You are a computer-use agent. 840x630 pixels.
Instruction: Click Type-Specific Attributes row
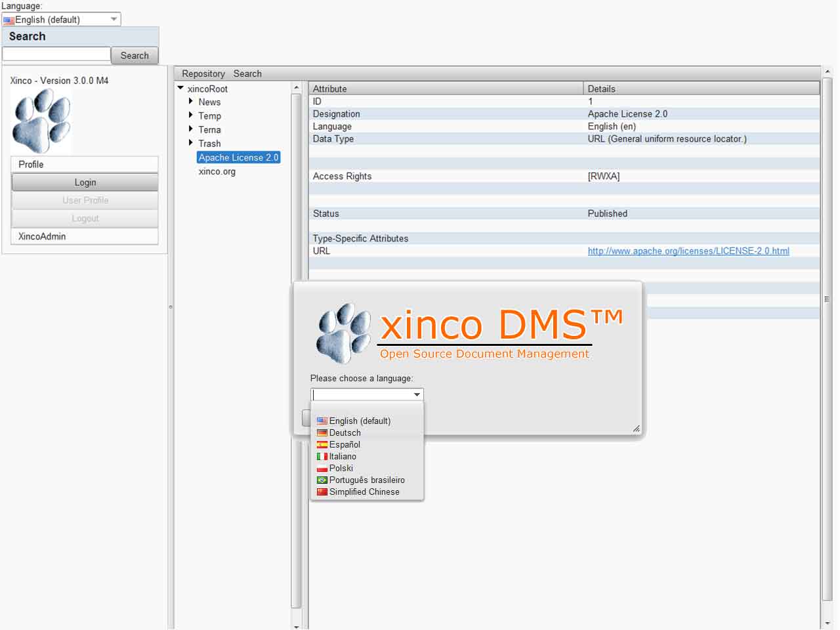(x=564, y=238)
